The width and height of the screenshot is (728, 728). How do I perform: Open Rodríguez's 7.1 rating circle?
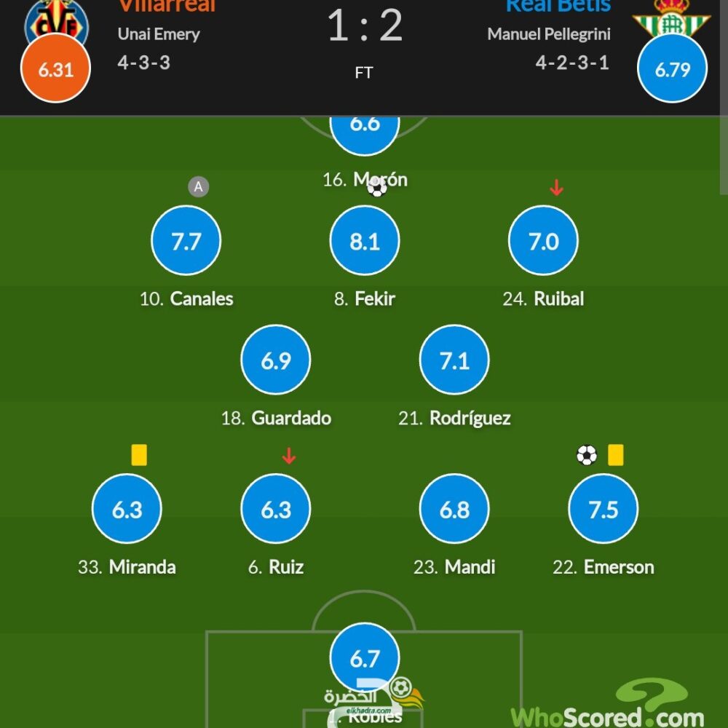pos(454,360)
